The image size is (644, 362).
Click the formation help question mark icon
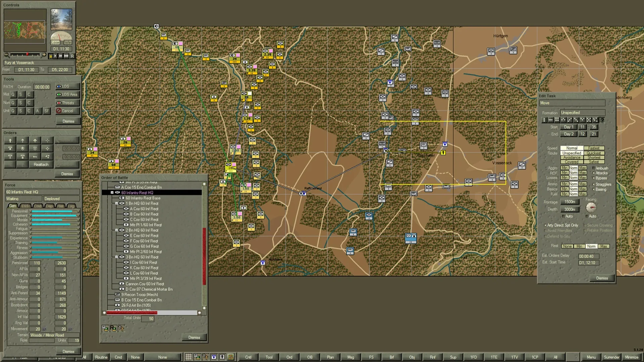click(x=603, y=120)
